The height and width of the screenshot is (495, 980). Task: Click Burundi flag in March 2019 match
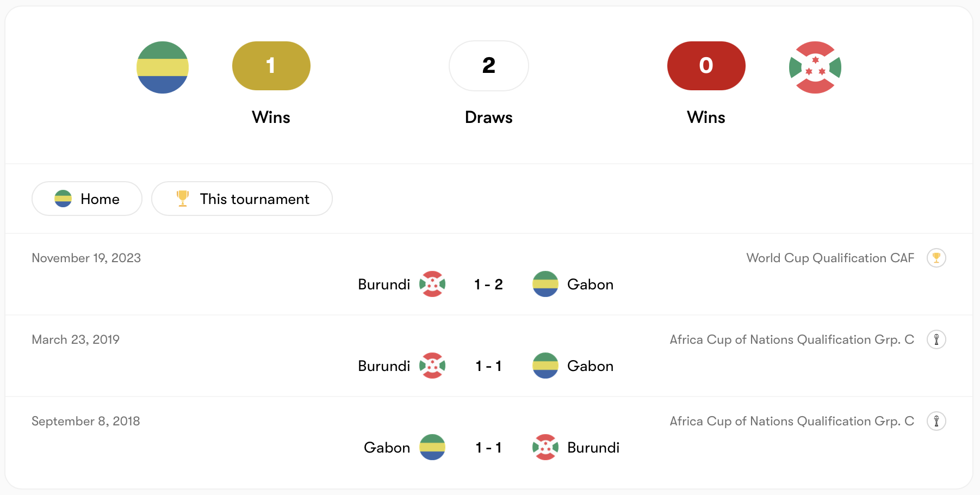point(432,366)
